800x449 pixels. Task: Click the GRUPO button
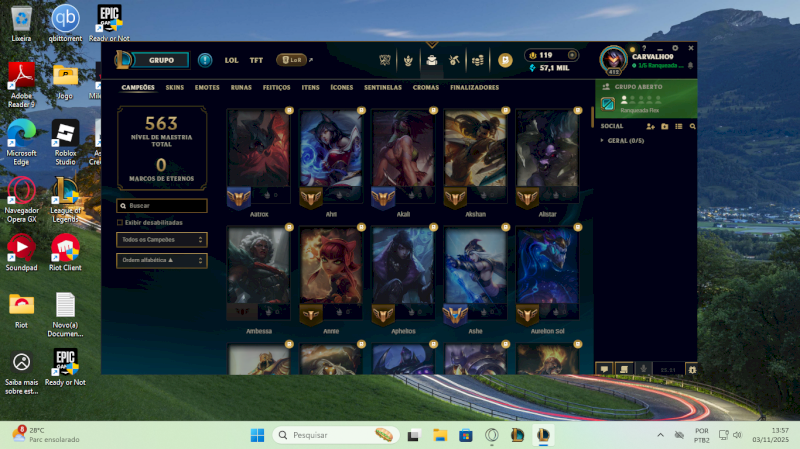pyautogui.click(x=161, y=60)
